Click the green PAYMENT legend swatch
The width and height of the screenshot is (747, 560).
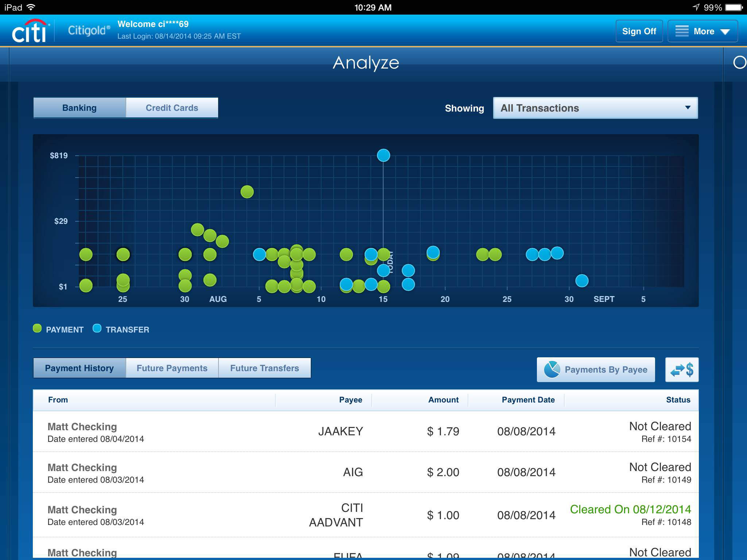pos(37,328)
